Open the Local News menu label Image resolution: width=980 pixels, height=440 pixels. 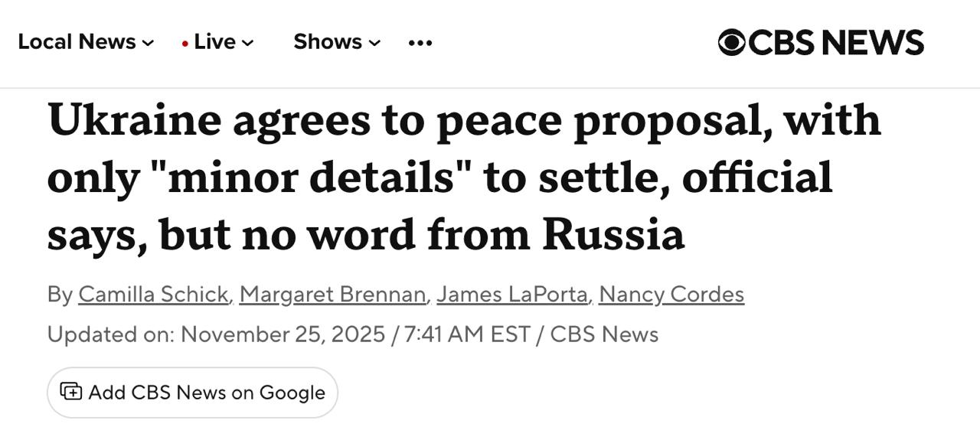point(77,42)
